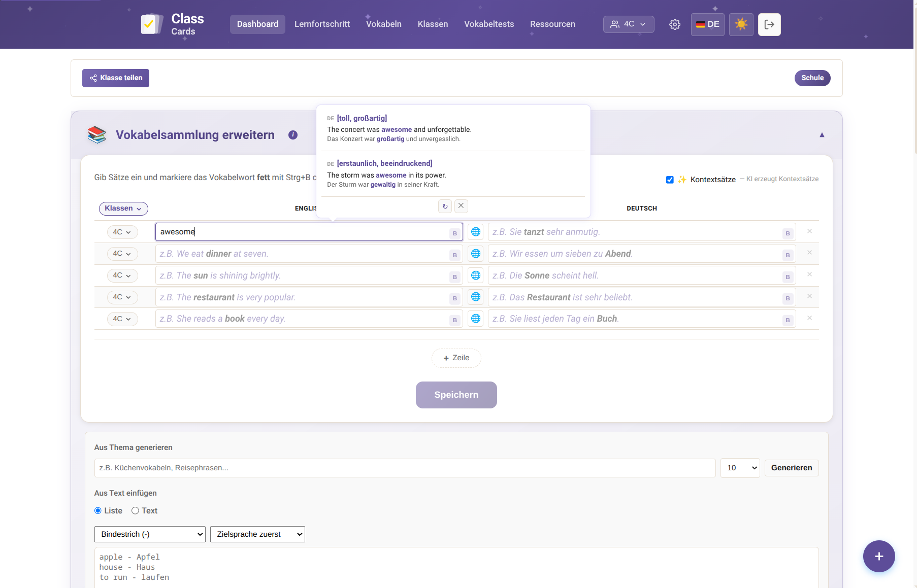
Task: Share the class with Klasse teilen
Action: point(115,78)
